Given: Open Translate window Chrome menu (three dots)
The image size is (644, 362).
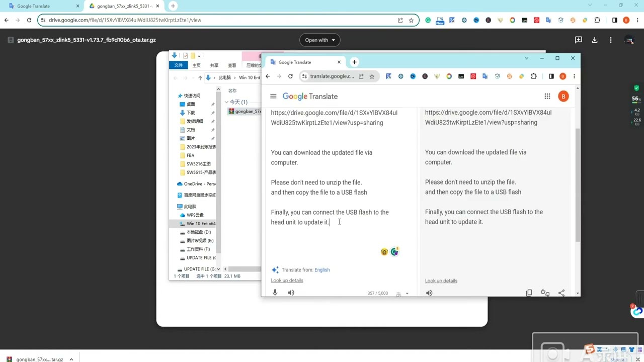Looking at the screenshot, I should click(x=574, y=76).
